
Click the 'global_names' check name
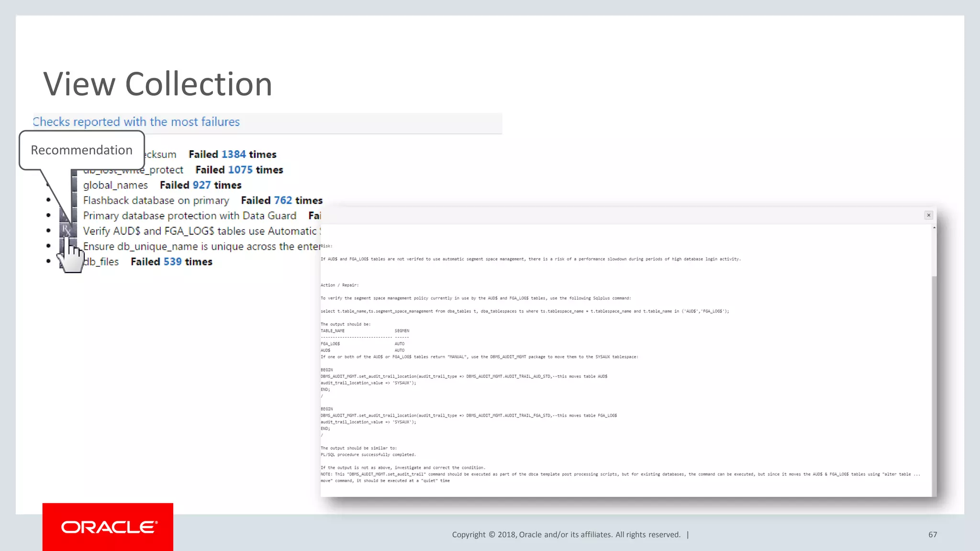tap(115, 185)
